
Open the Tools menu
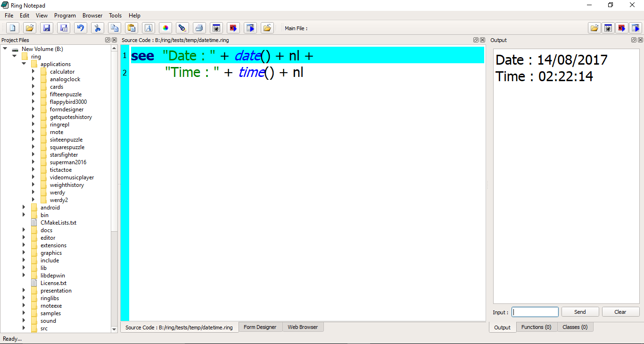(115, 15)
